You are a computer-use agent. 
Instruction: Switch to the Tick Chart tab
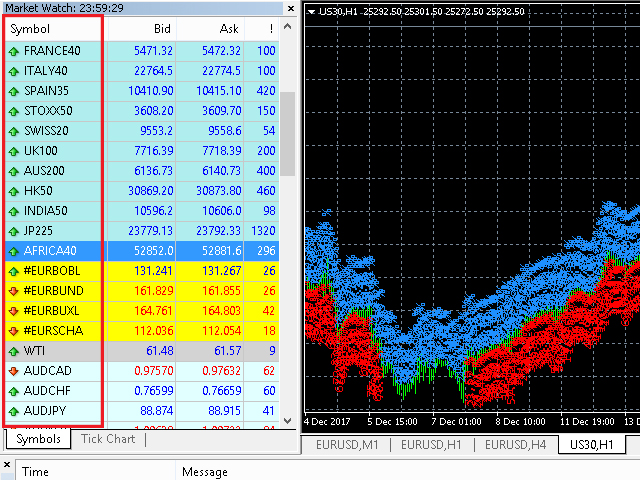pos(108,439)
